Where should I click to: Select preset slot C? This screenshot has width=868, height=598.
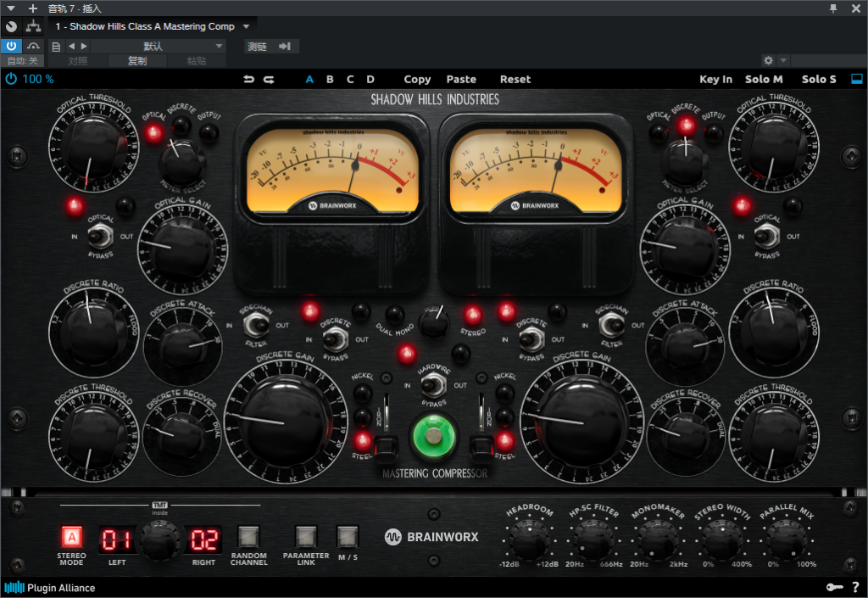(350, 79)
